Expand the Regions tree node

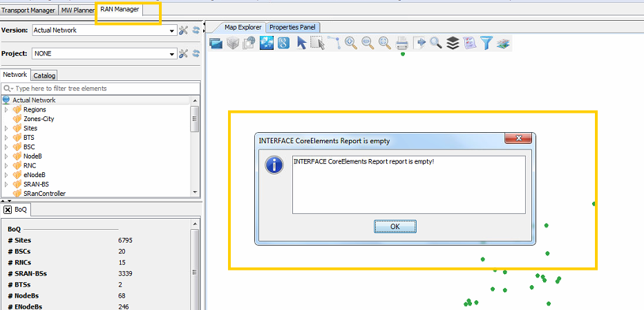tap(7, 109)
